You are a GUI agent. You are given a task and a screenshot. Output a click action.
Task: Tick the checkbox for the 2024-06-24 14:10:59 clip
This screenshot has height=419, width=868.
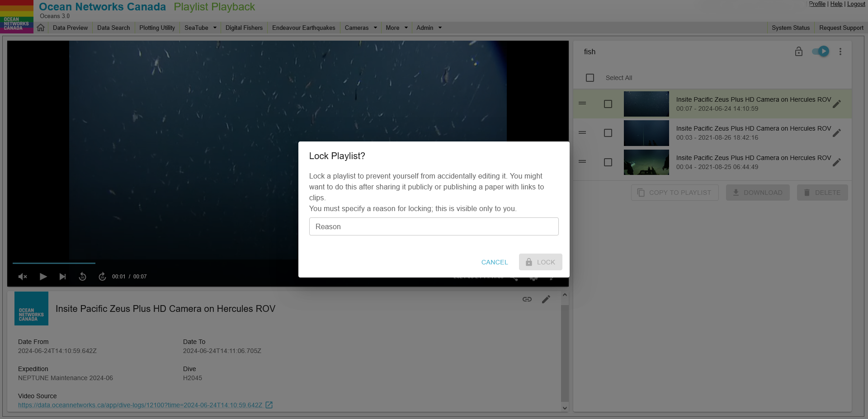608,104
